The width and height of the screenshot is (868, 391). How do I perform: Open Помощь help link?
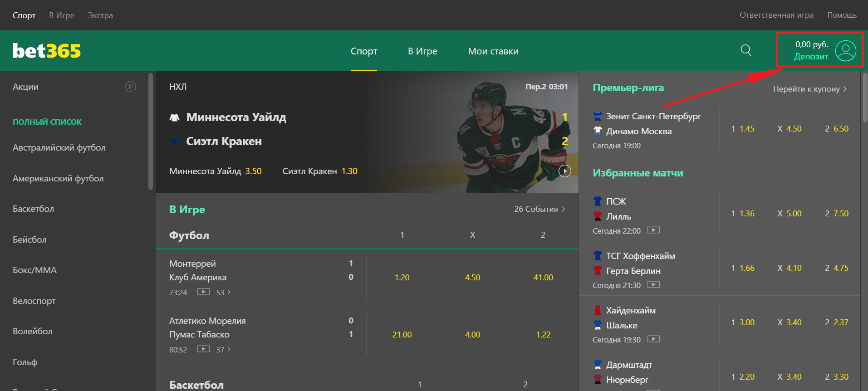pyautogui.click(x=842, y=15)
